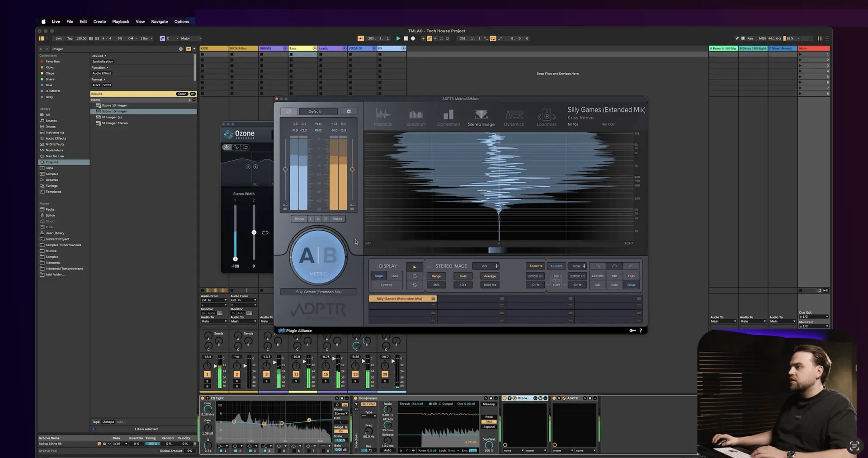This screenshot has height=458, width=868.
Task: Open EQ Eight Mode Stereo dropdown
Action: [x=341, y=414]
